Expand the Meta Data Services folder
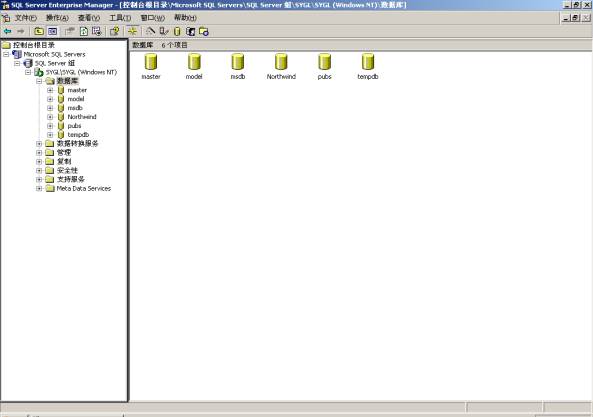 [x=39, y=188]
